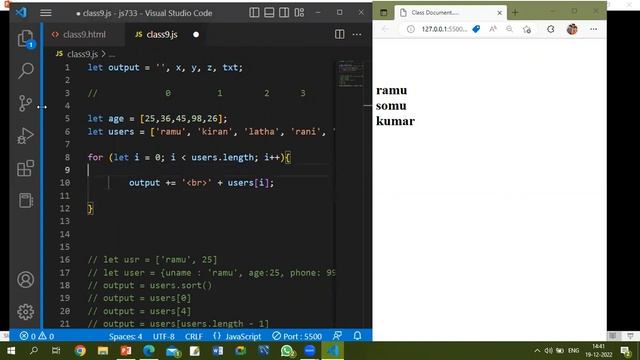Image resolution: width=640 pixels, height=360 pixels.
Task: Open Read aloud in Edge toolbar
Action: [x=493, y=29]
